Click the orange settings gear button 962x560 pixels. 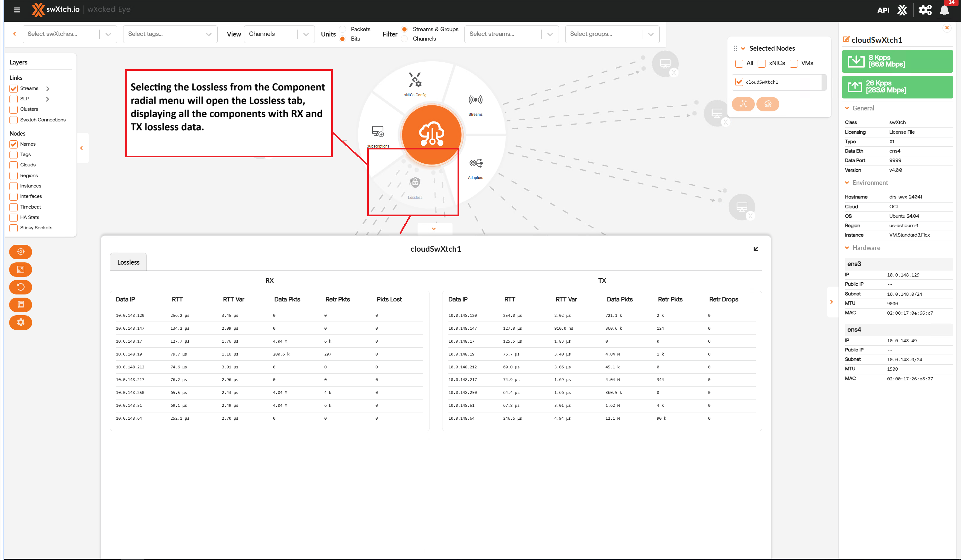[20, 322]
